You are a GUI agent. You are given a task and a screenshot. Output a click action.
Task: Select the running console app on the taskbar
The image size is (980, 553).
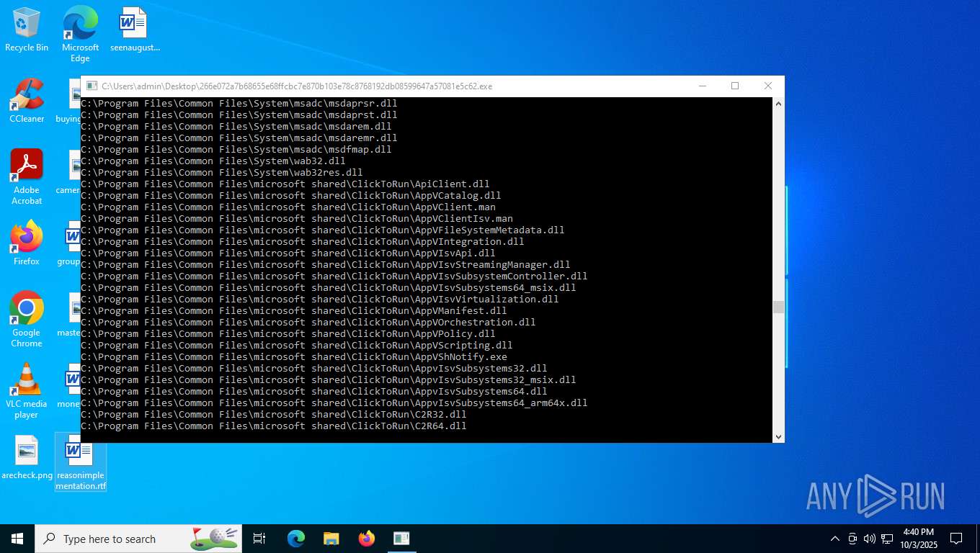point(401,539)
